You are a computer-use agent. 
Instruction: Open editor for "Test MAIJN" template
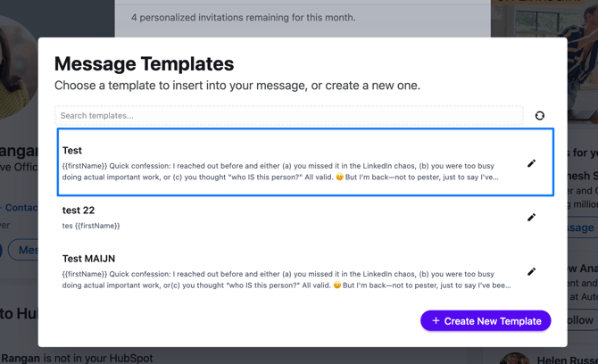pos(531,271)
